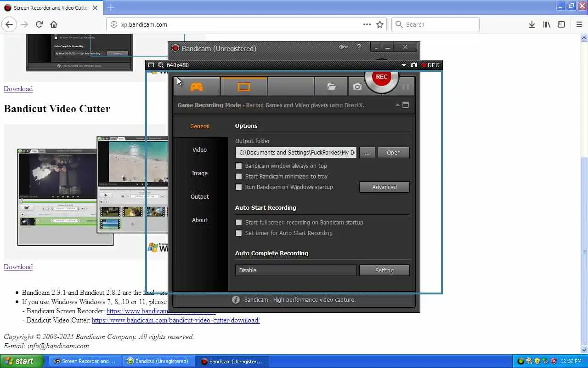Open the output folder icon in Bandicam toolbar
588x368 pixels.
(331, 86)
